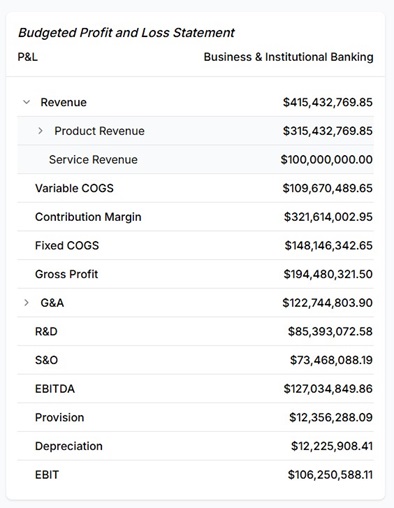Viewport: 394px width, 508px height.
Task: Click the G&A amount $122,744,803.90
Action: (x=327, y=303)
